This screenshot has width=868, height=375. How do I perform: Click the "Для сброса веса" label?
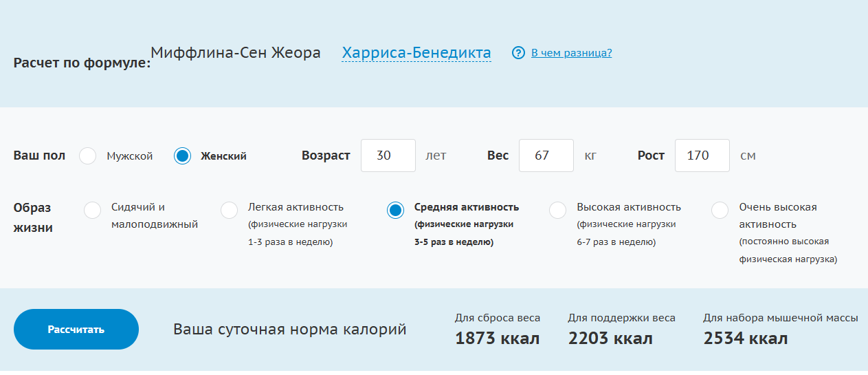pyautogui.click(x=498, y=318)
